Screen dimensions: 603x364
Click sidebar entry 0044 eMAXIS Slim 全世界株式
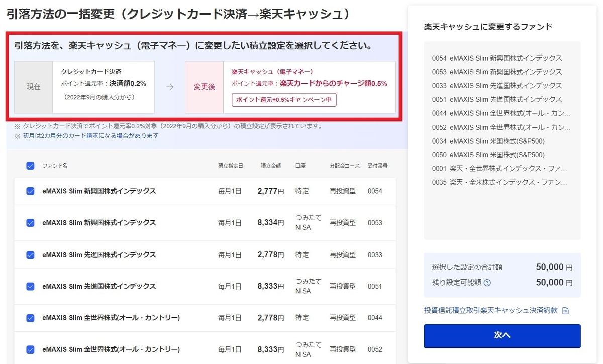coord(501,113)
